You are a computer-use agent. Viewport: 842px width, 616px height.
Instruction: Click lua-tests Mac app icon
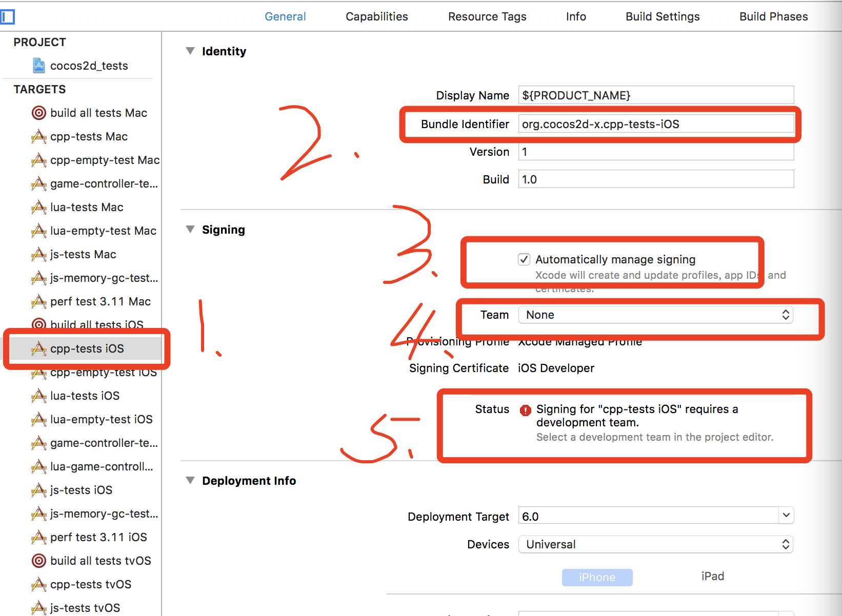[38, 207]
